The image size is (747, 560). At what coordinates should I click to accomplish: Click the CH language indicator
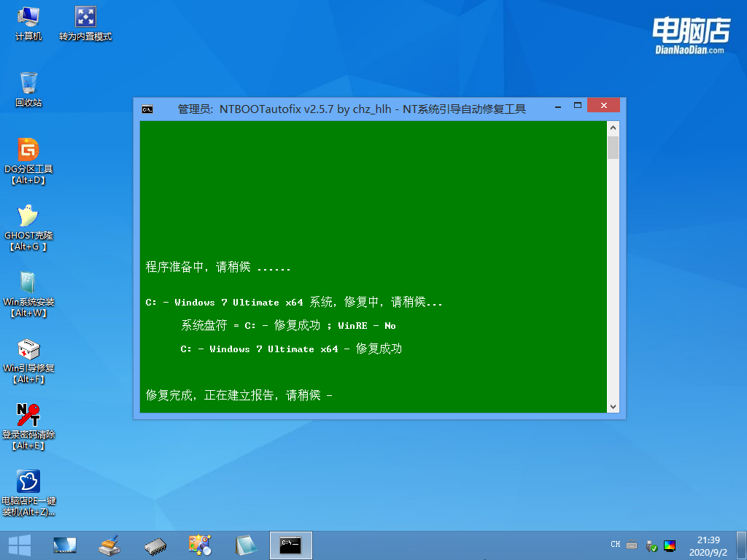click(x=615, y=545)
